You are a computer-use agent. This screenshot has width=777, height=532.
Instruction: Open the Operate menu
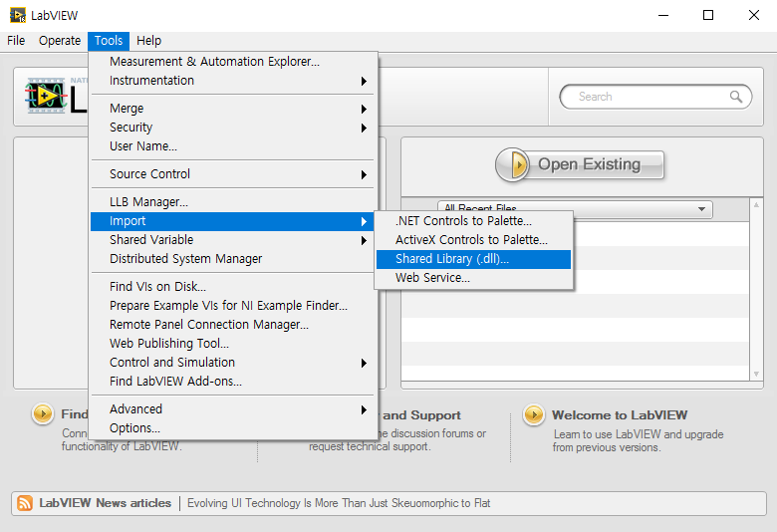(60, 41)
